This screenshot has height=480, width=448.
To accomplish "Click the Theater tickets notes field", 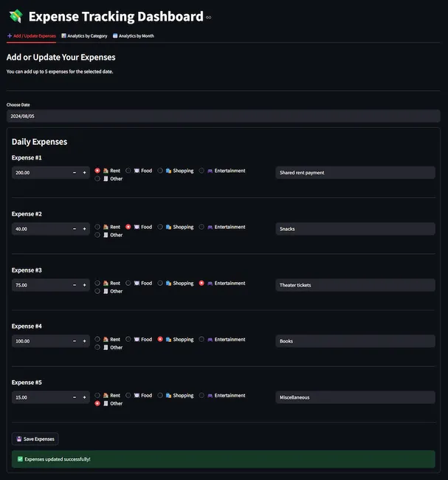I will [355, 285].
